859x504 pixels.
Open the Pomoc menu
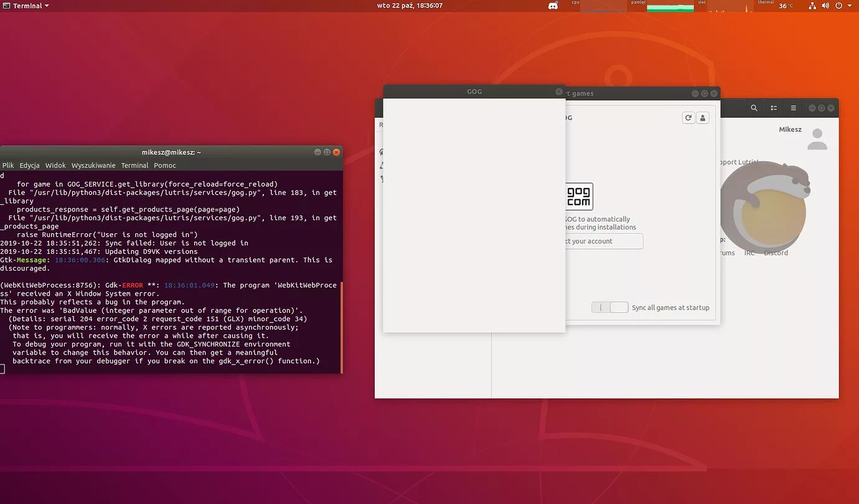click(165, 166)
